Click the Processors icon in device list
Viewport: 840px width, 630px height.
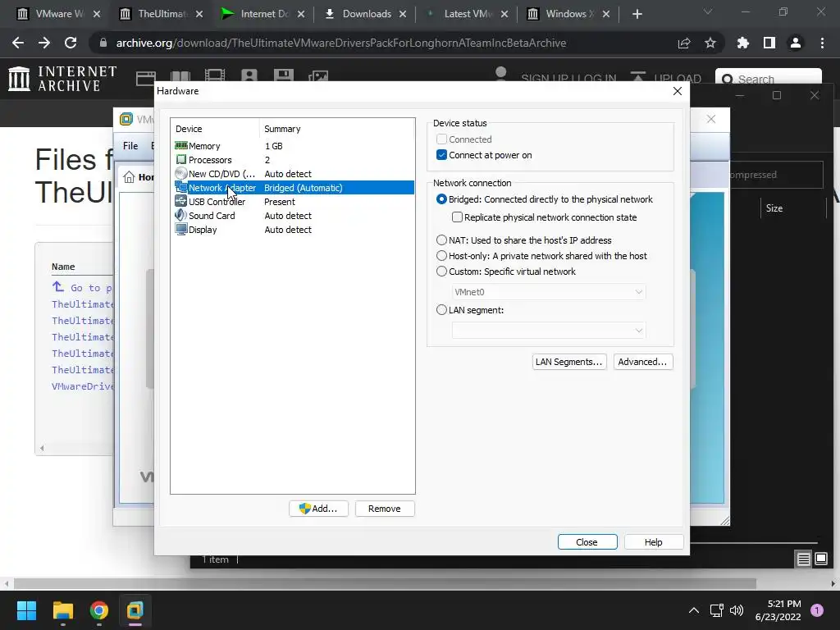181,160
